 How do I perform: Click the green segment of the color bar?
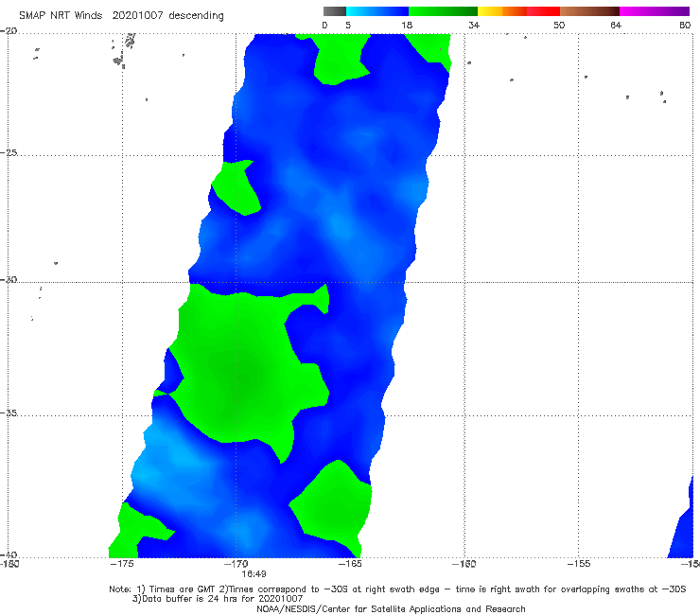click(443, 11)
